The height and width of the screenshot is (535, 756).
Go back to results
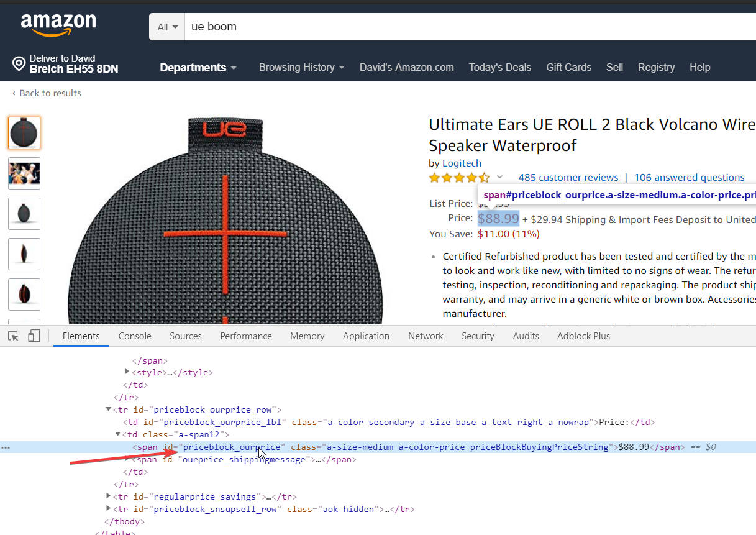click(x=47, y=93)
